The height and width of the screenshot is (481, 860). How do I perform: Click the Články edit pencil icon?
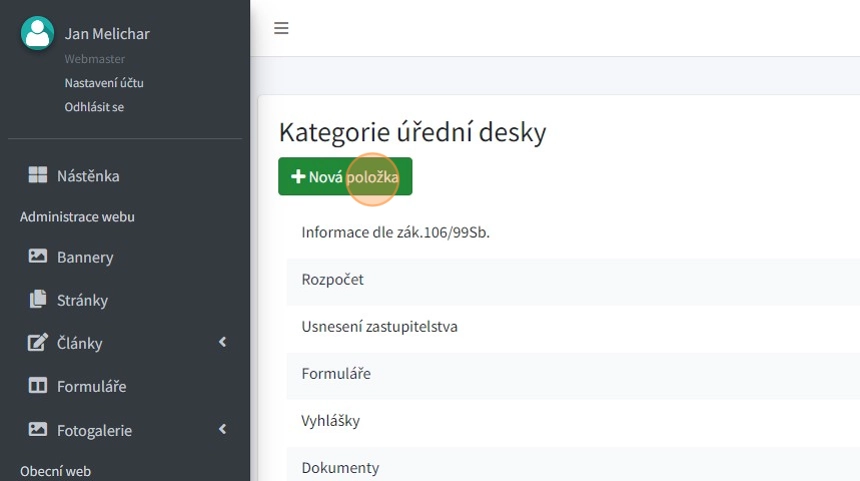[38, 343]
